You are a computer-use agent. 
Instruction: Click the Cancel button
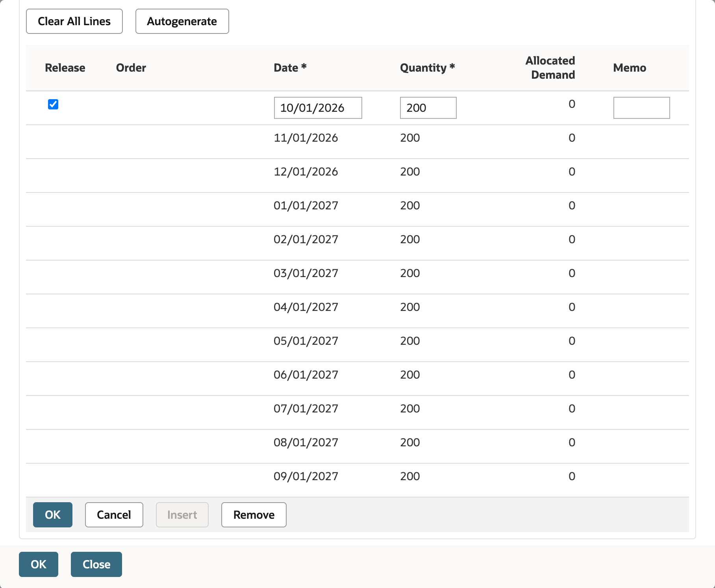point(114,515)
